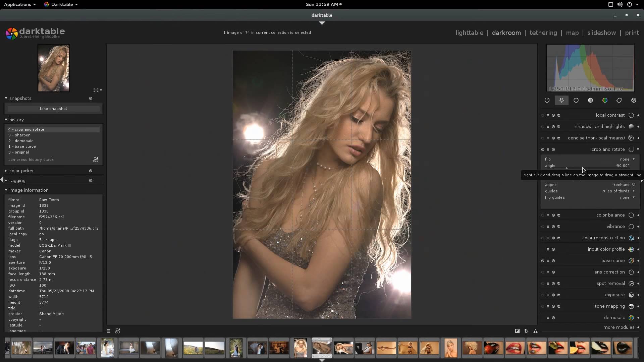Click the active modules power group icon

pos(547,100)
